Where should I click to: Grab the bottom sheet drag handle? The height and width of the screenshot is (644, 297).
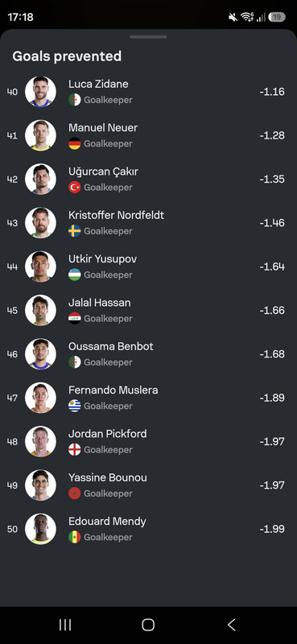click(x=148, y=37)
